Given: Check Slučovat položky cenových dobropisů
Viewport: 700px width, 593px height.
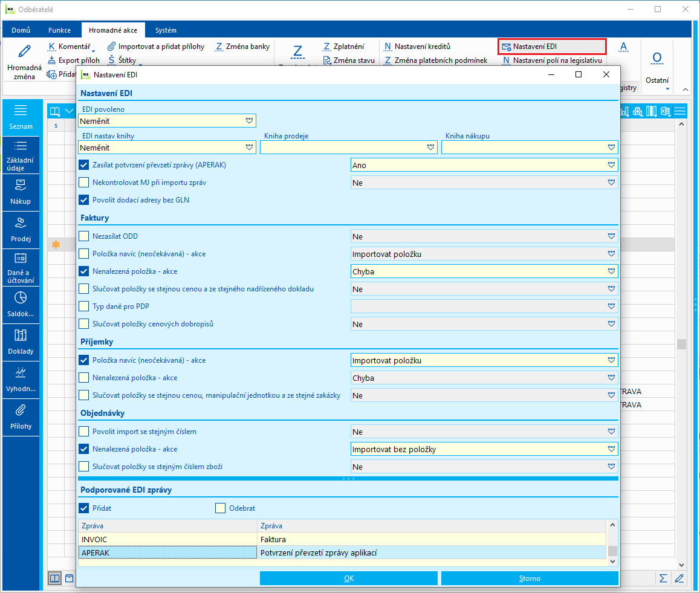Looking at the screenshot, I should (x=83, y=324).
